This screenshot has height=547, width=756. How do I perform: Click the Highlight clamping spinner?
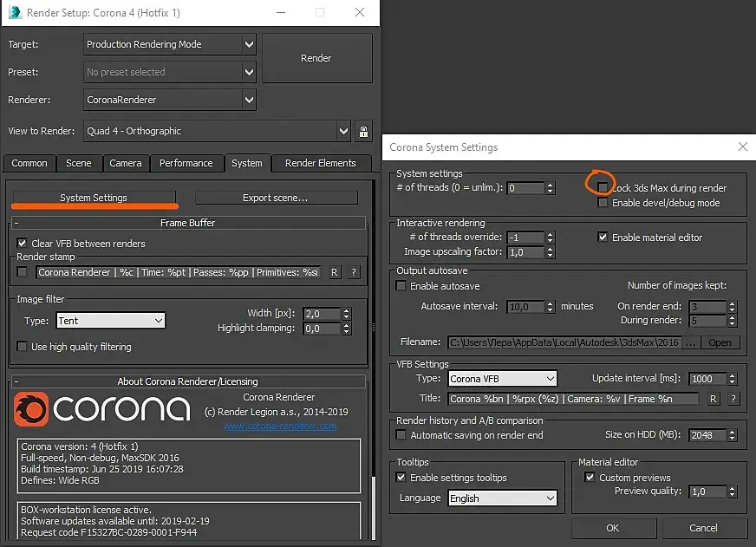click(346, 329)
